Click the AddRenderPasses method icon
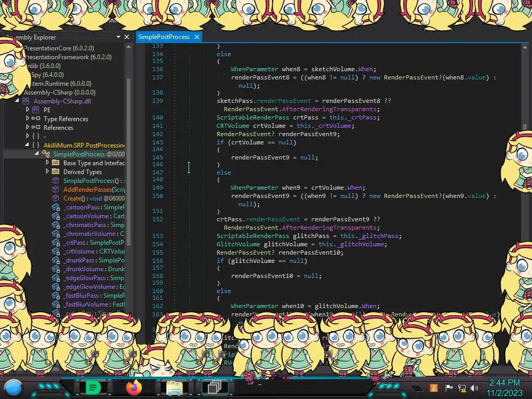This screenshot has height=399, width=532. pyautogui.click(x=56, y=189)
